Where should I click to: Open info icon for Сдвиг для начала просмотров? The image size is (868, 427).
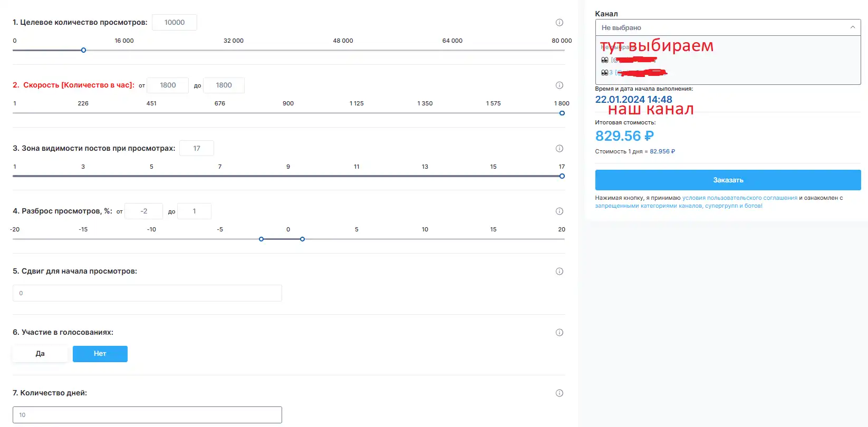coord(560,271)
